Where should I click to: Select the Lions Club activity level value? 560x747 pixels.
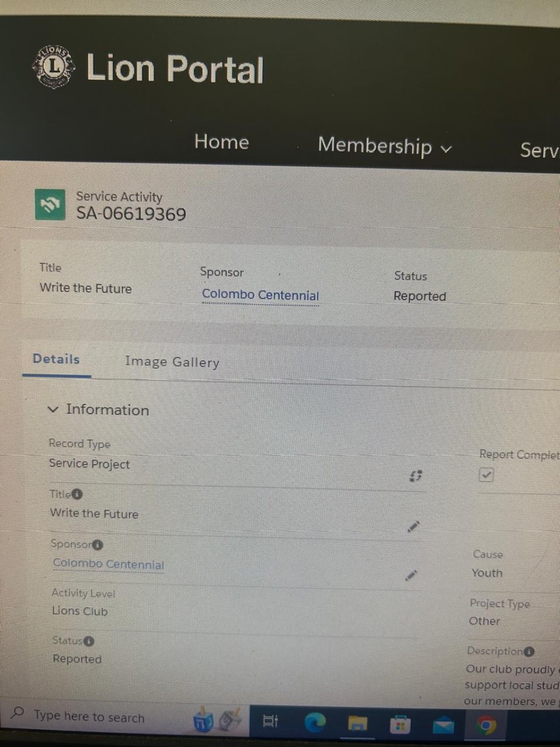pos(80,611)
